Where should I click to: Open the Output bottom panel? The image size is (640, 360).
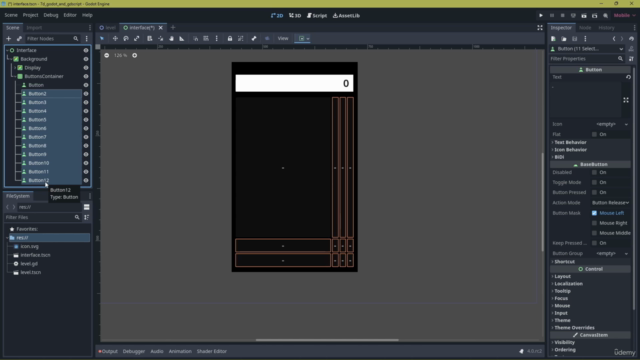[108, 351]
